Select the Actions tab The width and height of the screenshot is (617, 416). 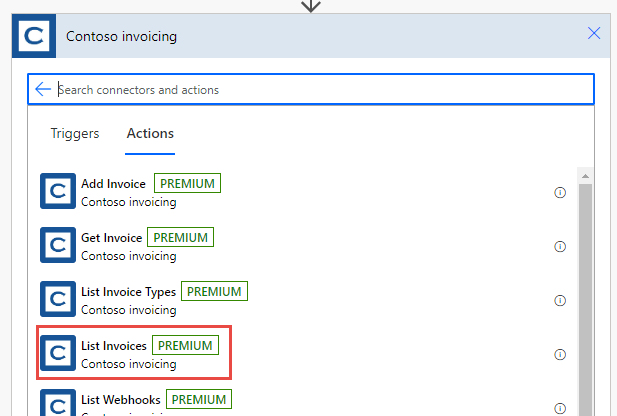[150, 133]
